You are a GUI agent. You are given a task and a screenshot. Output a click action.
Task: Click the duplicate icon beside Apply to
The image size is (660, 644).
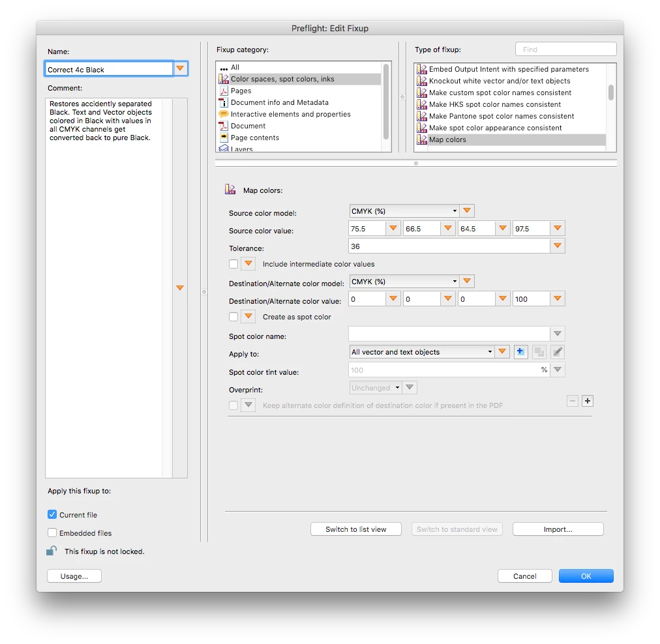pos(539,351)
